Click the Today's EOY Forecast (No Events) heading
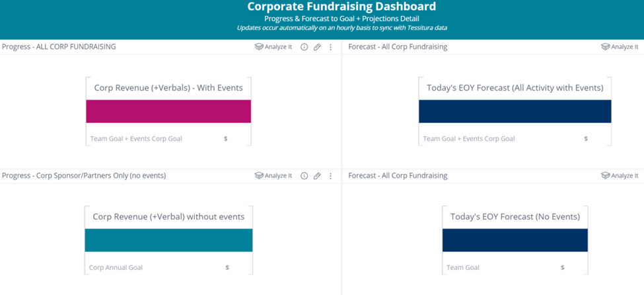The width and height of the screenshot is (644, 295). (515, 217)
